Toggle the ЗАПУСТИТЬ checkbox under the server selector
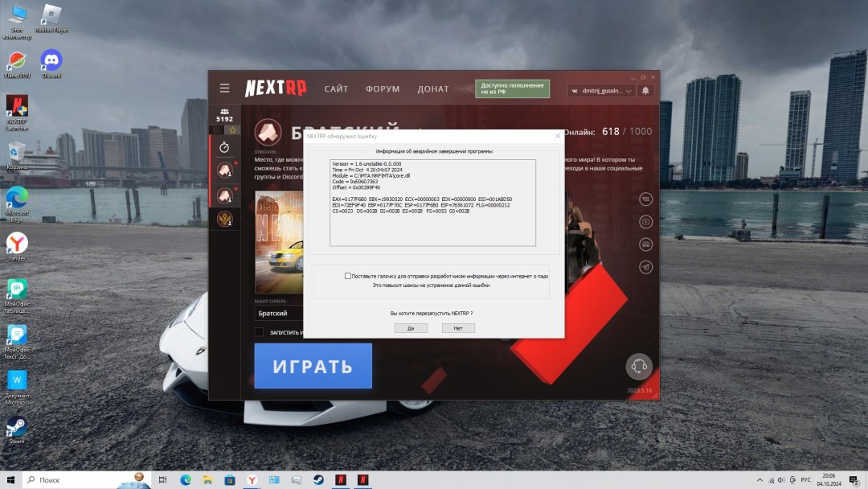 click(259, 332)
